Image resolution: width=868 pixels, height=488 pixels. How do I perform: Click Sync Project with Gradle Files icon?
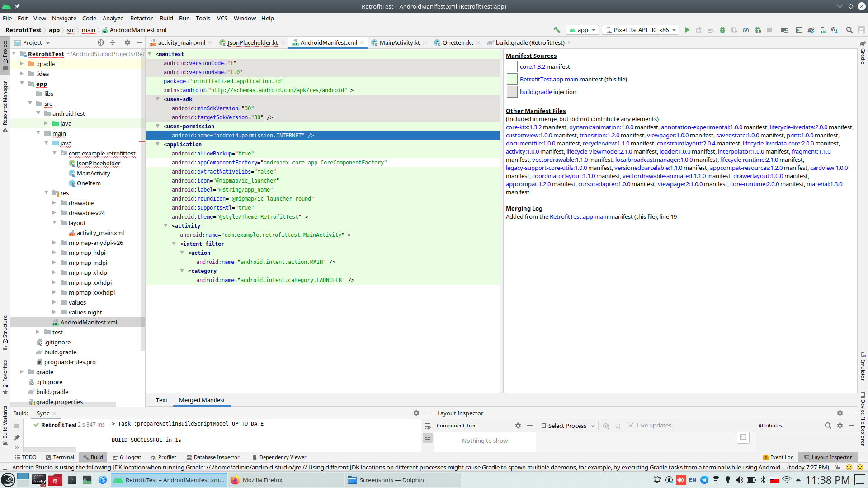pyautogui.click(x=811, y=30)
